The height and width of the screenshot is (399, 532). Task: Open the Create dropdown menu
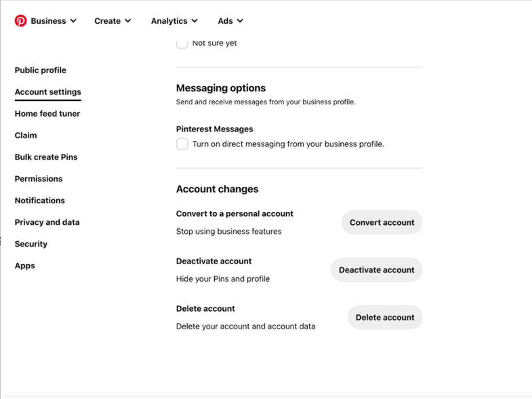113,21
